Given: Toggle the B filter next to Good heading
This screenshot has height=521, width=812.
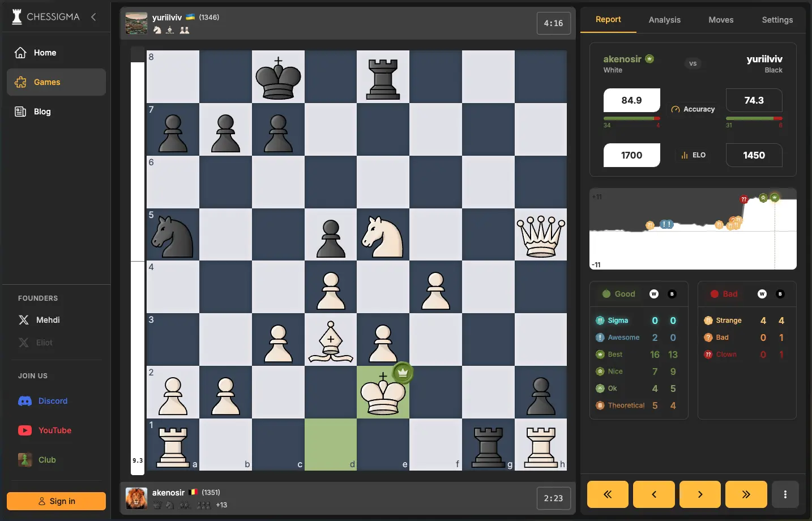Looking at the screenshot, I should click(672, 294).
